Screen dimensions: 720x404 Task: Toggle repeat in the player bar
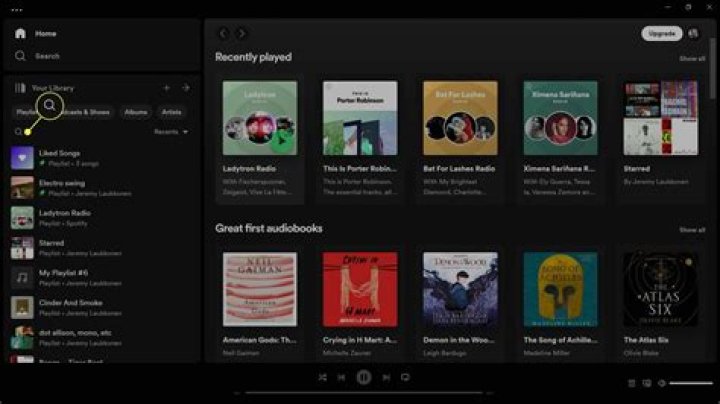click(405, 377)
